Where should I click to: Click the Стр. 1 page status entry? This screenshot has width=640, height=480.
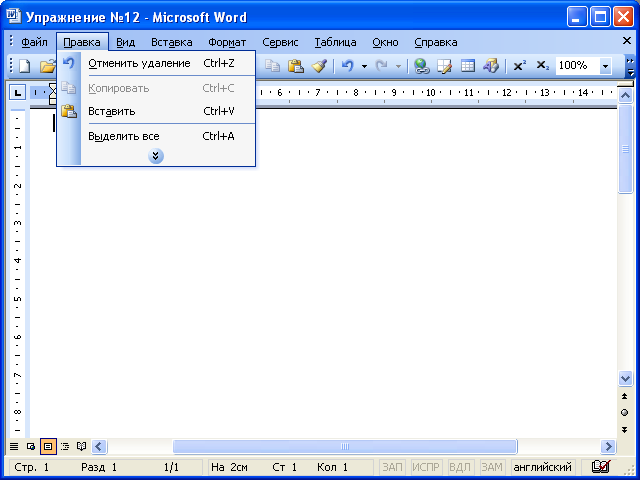[31, 467]
